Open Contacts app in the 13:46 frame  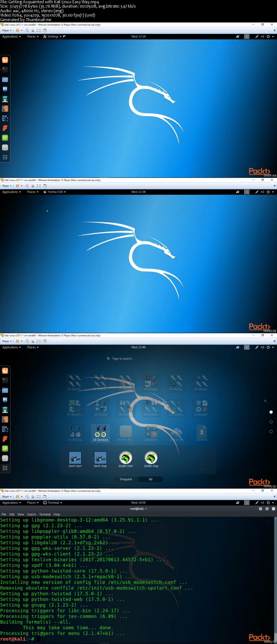202,433
